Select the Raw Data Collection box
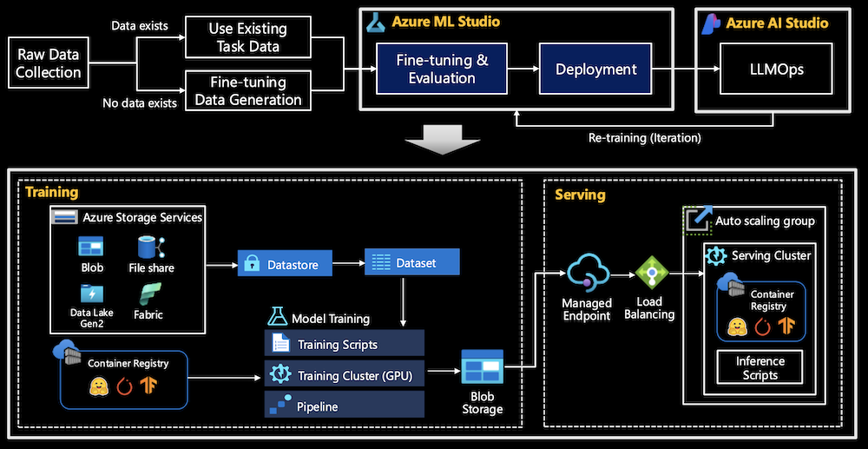 pos(49,63)
